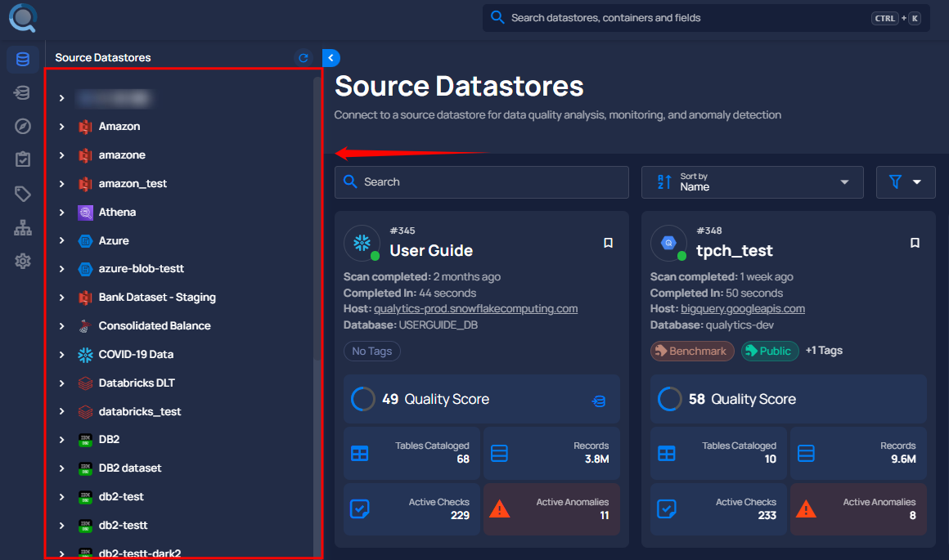
Task: Select Databricks DLT in the tree
Action: tap(137, 383)
